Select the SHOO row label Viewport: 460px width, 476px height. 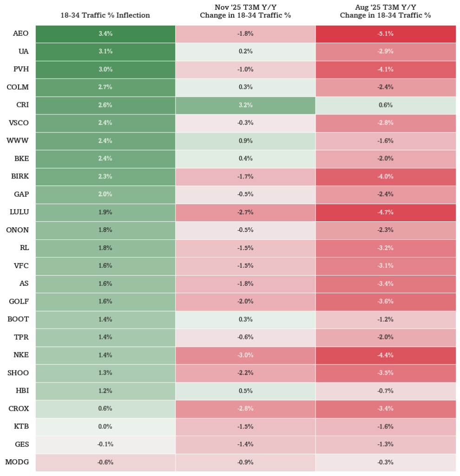(x=18, y=373)
